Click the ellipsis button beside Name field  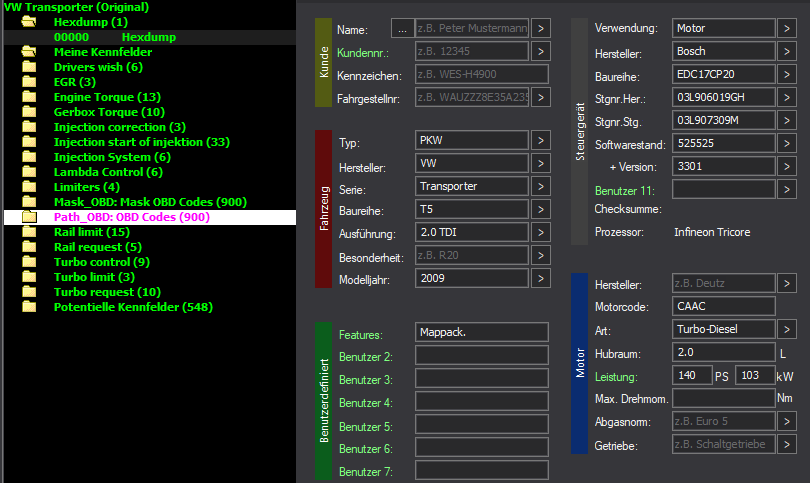[x=401, y=29]
